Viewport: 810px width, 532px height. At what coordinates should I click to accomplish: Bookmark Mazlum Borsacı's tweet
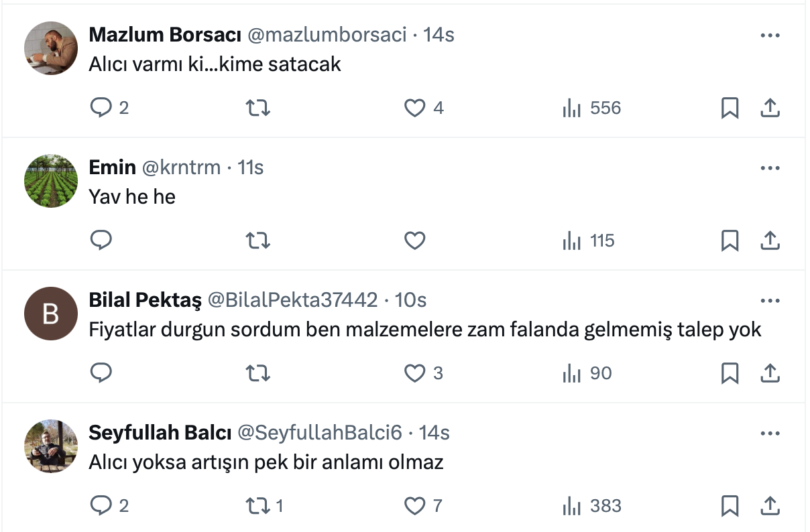click(730, 108)
